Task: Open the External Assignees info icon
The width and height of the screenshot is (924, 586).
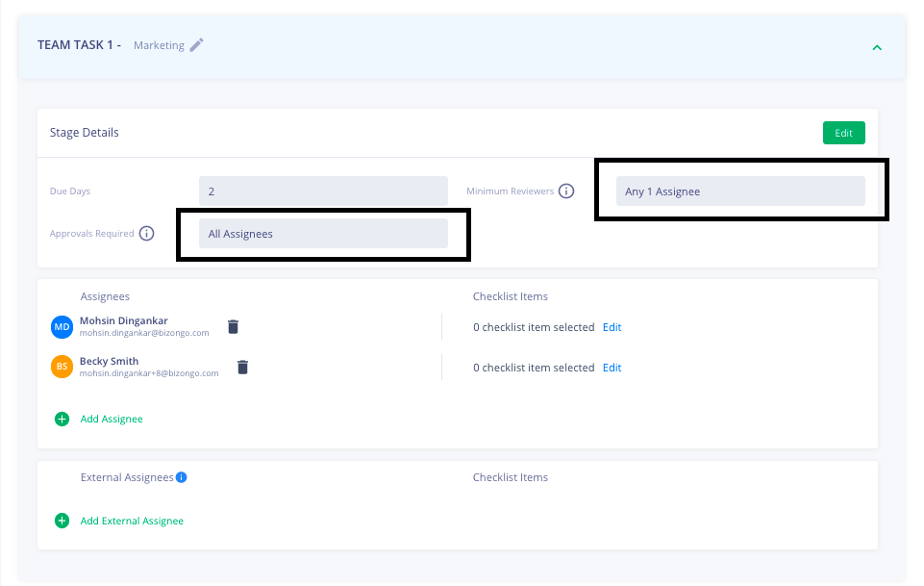Action: click(x=182, y=477)
